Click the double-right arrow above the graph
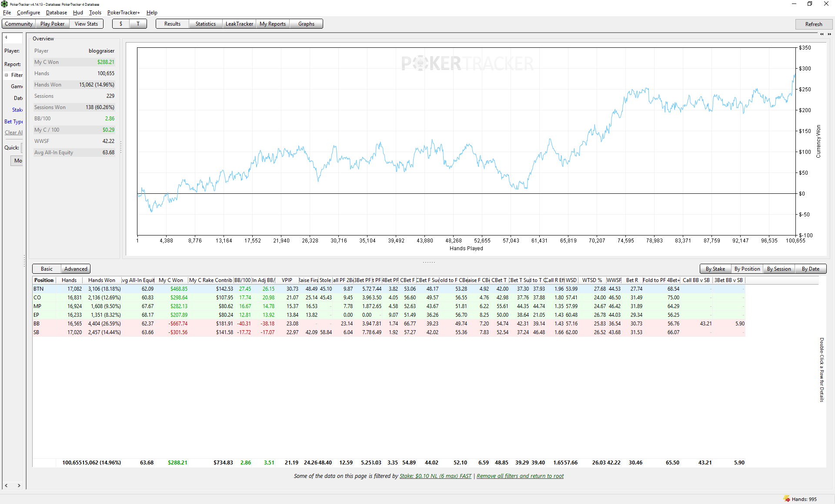The height and width of the screenshot is (504, 835). (829, 34)
